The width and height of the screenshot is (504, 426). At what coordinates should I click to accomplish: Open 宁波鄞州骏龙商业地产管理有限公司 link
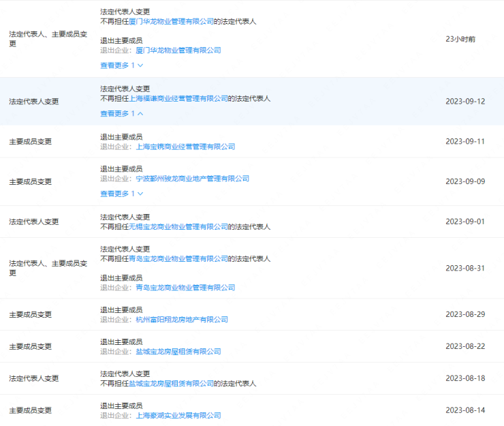(x=193, y=179)
